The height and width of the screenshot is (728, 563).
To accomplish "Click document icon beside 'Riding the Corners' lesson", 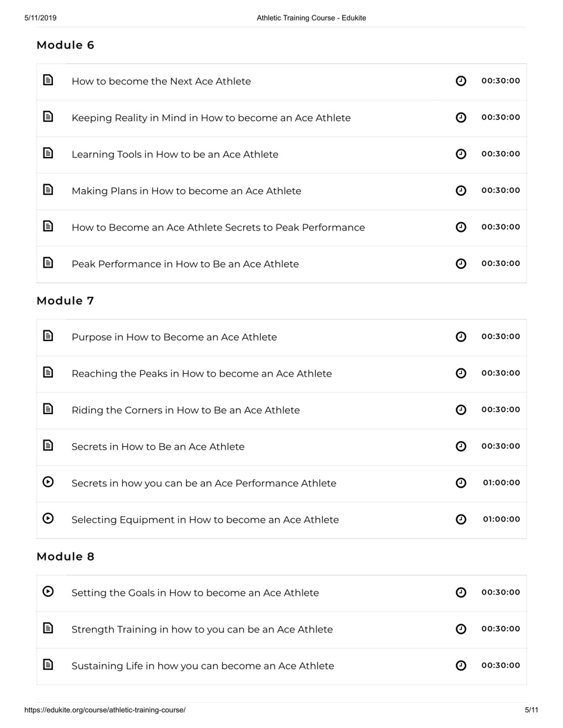I will [x=48, y=409].
